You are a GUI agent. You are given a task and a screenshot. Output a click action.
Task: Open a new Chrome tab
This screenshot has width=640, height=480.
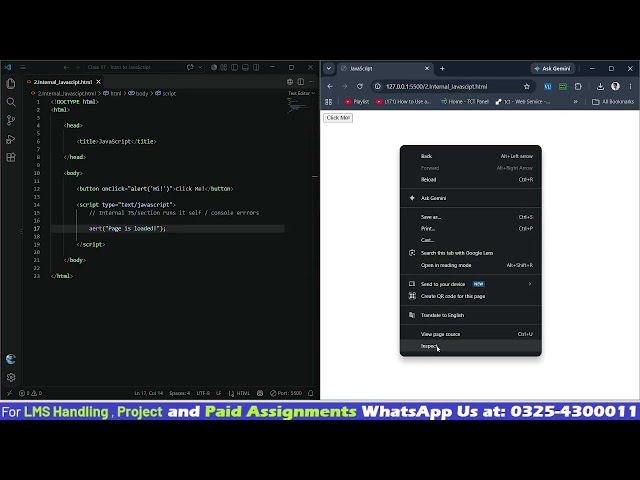coord(442,69)
